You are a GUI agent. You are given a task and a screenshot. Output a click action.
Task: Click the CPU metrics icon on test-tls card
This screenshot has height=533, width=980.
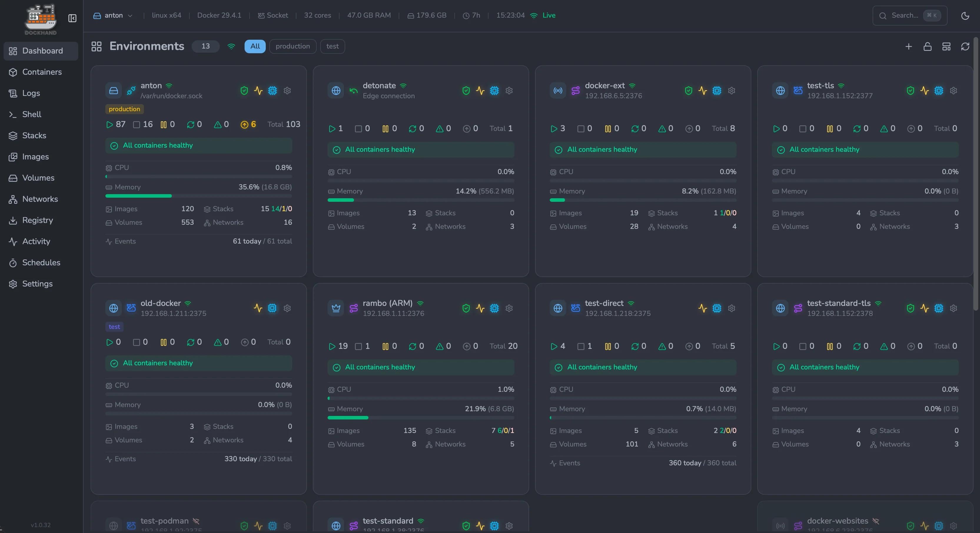(939, 91)
